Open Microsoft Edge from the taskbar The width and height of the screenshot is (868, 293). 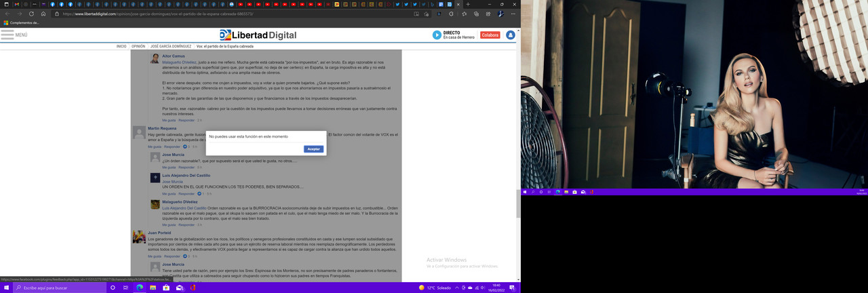pos(140,288)
